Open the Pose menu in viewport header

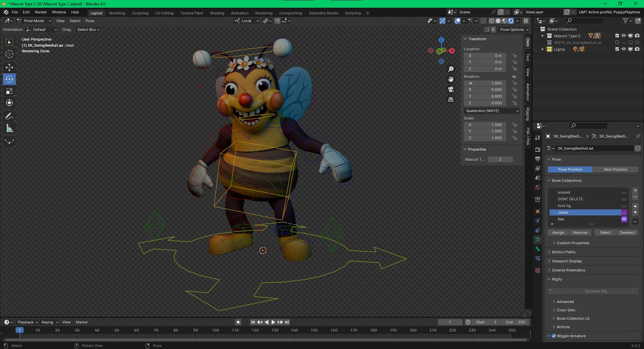(90, 21)
